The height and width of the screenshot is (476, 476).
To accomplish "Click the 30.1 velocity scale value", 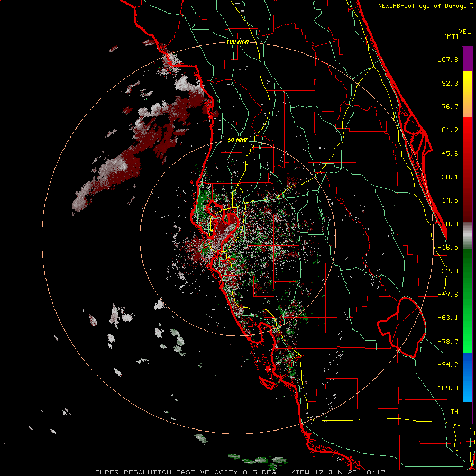I will point(450,177).
